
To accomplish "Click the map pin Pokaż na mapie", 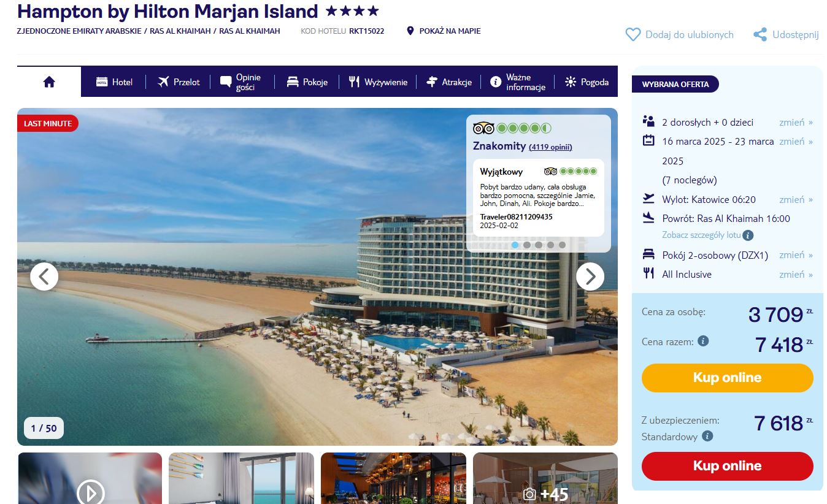I will 410,31.
